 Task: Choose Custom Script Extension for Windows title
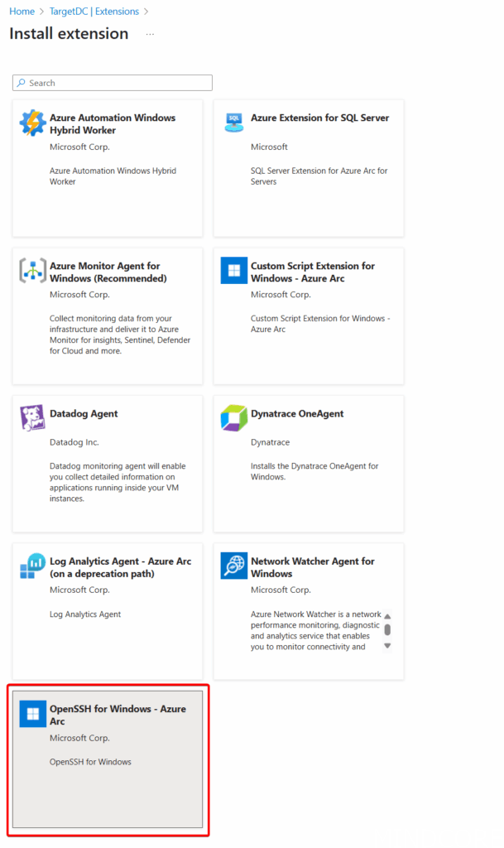[x=312, y=272]
